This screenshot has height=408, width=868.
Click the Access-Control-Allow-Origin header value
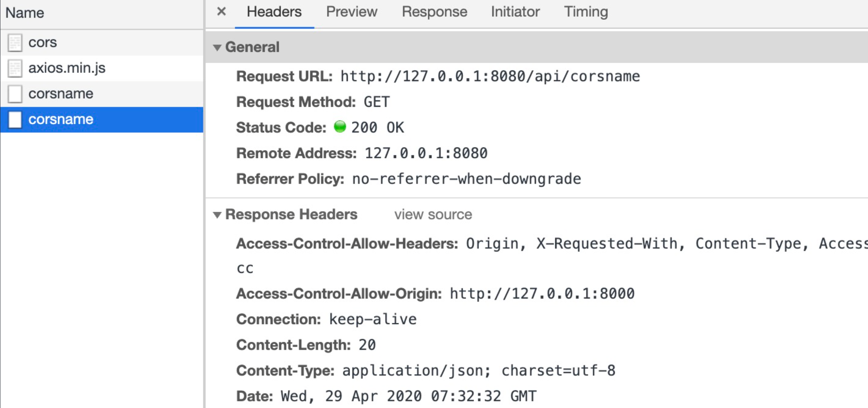(542, 293)
